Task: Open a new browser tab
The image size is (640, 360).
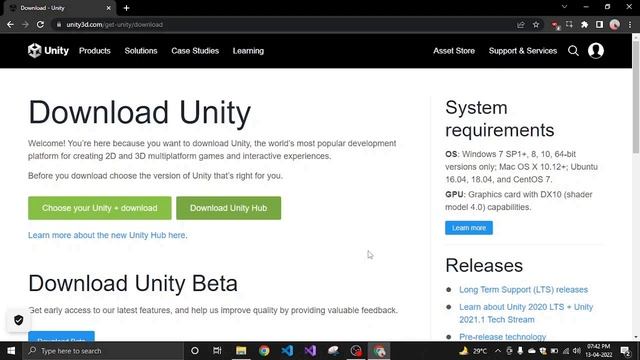Action: (127, 8)
